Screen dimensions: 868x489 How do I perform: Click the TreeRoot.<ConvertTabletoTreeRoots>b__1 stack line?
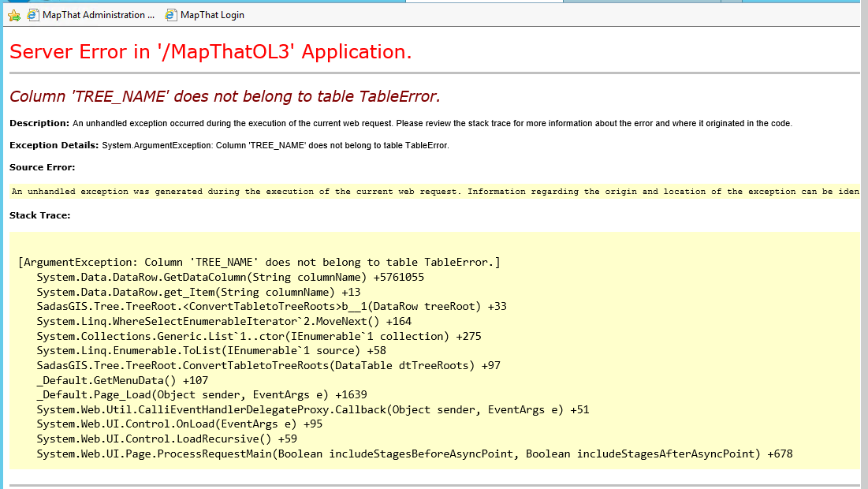[x=271, y=307]
